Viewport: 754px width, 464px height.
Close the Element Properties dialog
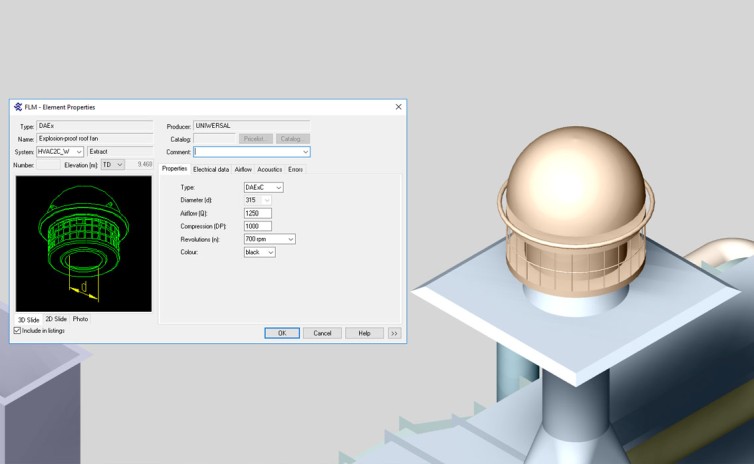398,107
